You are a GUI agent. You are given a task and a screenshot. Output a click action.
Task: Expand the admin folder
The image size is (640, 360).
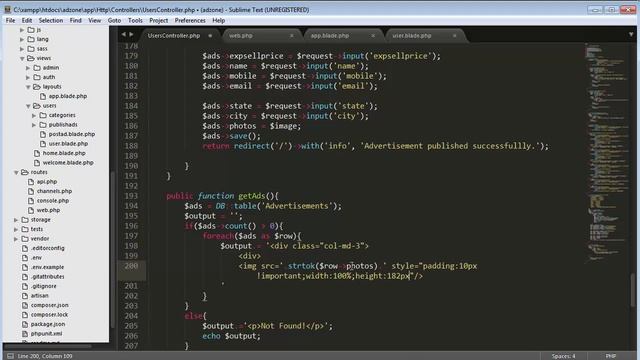pyautogui.click(x=28, y=68)
